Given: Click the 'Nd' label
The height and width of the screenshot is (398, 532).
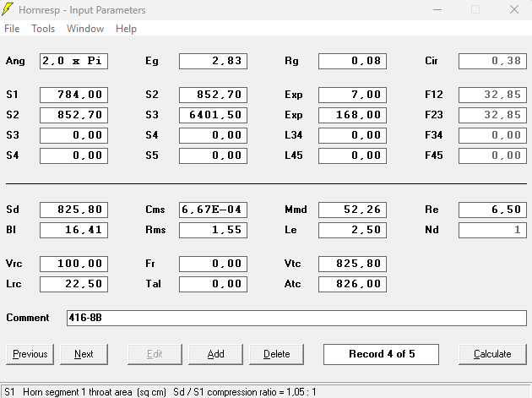Looking at the screenshot, I should [432, 230].
